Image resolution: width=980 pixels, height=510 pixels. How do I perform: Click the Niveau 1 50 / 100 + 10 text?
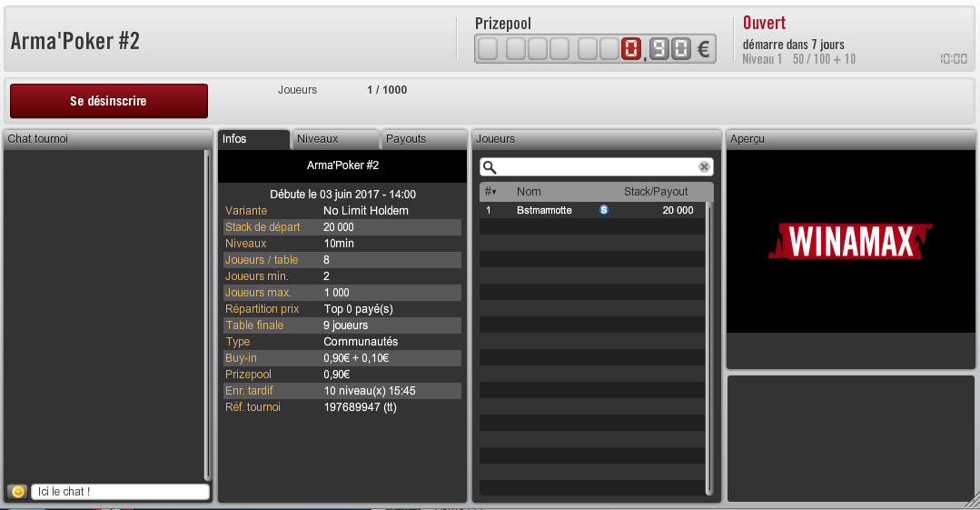click(798, 59)
